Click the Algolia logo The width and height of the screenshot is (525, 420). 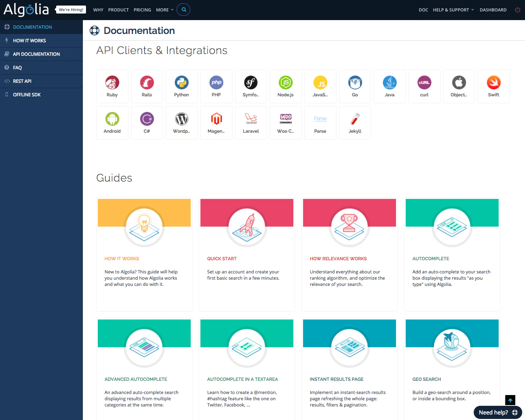[x=26, y=9]
